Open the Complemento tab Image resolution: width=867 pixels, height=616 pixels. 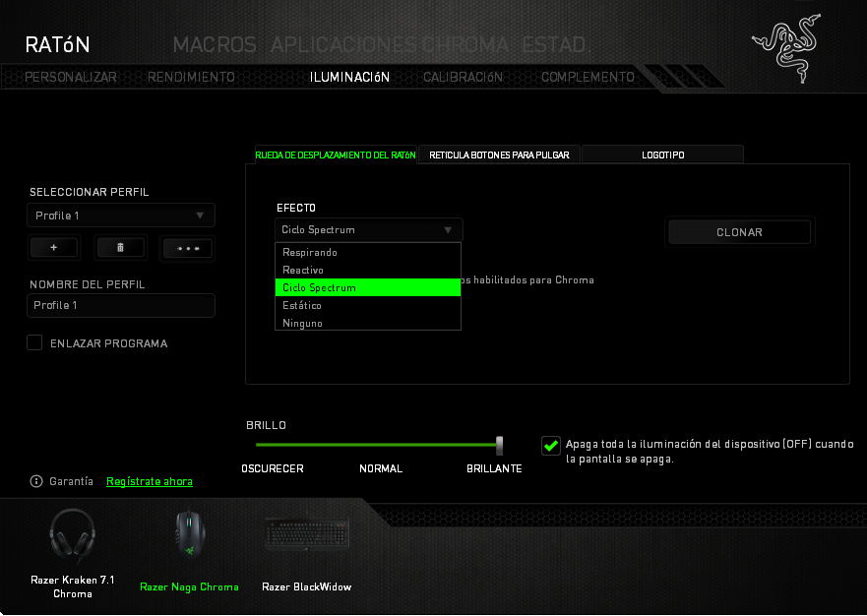[x=588, y=77]
